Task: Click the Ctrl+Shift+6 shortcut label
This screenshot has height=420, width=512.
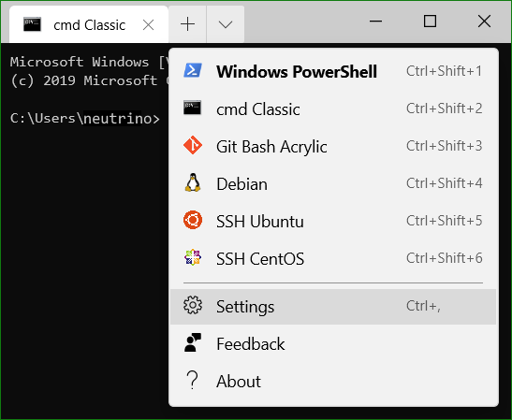Action: click(444, 258)
